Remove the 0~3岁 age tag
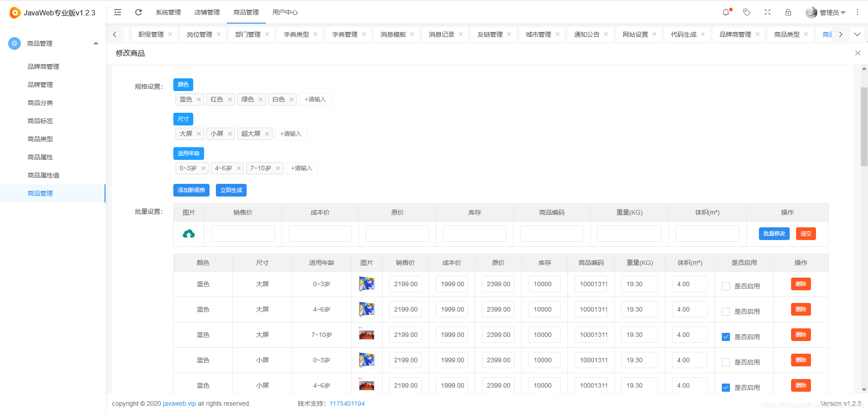 click(203, 168)
